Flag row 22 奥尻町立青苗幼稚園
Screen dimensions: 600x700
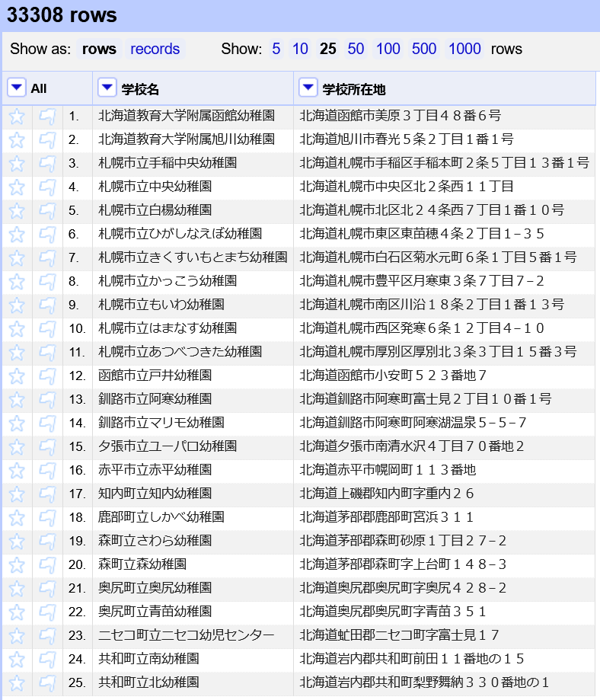tap(47, 613)
